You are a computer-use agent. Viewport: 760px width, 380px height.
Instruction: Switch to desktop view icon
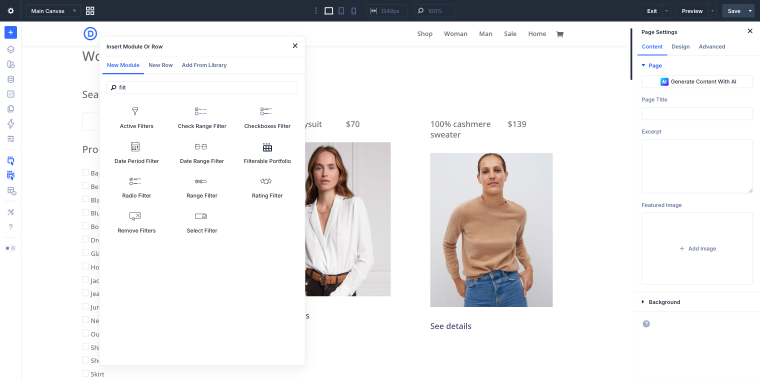[x=329, y=11]
